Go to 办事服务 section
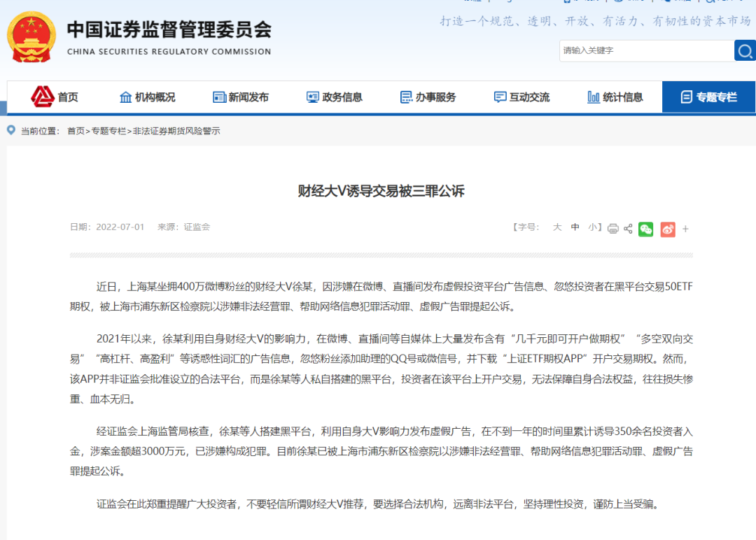The image size is (756, 540). pos(428,97)
